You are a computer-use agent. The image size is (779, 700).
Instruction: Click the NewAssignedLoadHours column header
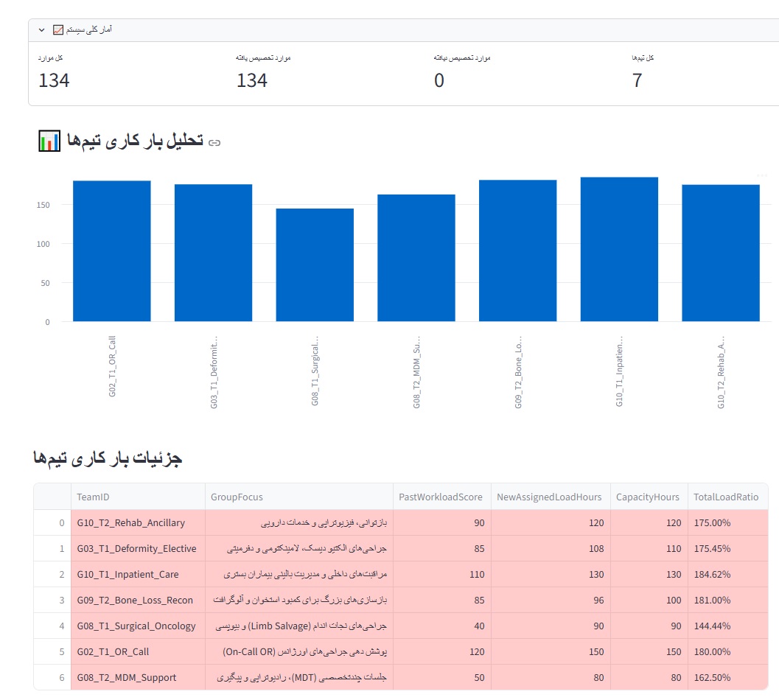pos(550,497)
